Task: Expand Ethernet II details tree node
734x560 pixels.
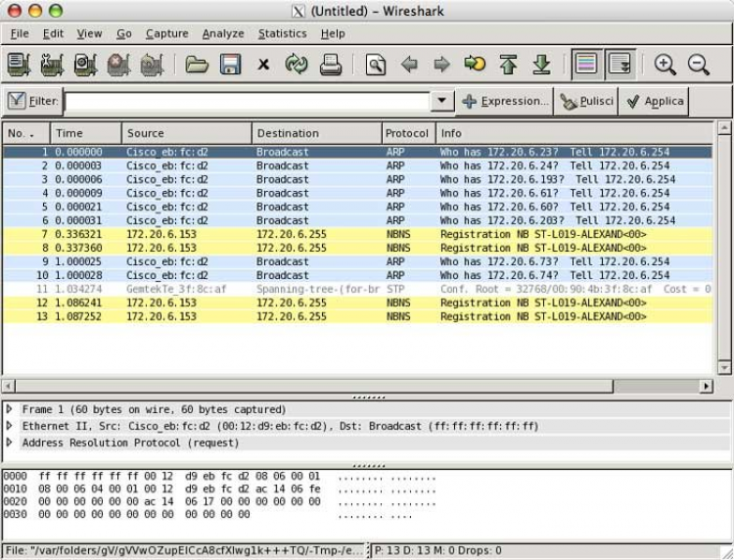Action: (x=9, y=426)
